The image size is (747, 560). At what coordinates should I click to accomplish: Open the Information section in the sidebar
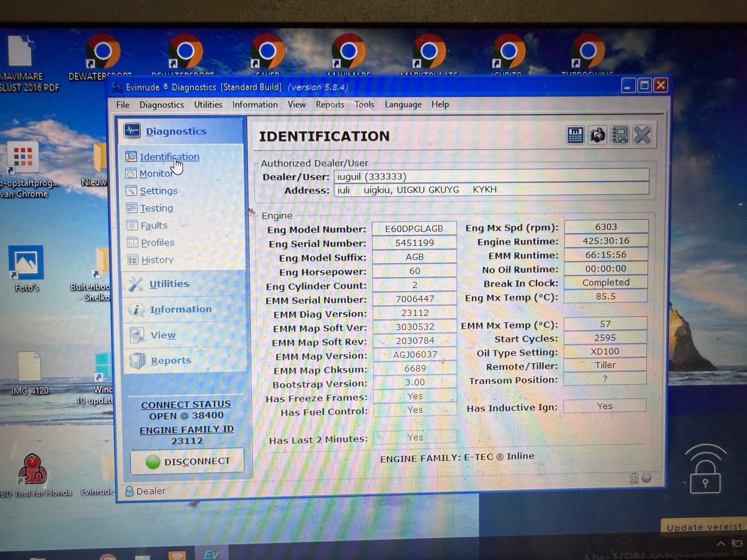pos(180,309)
